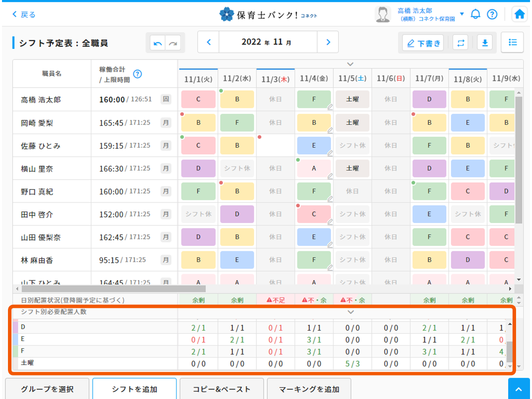Collapse the date header with the top chevron
This screenshot has width=532, height=399.
[350, 64]
